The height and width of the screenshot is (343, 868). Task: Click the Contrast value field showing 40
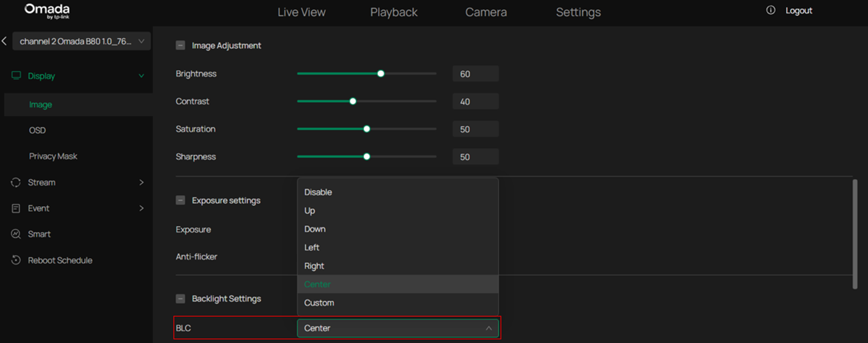(475, 101)
